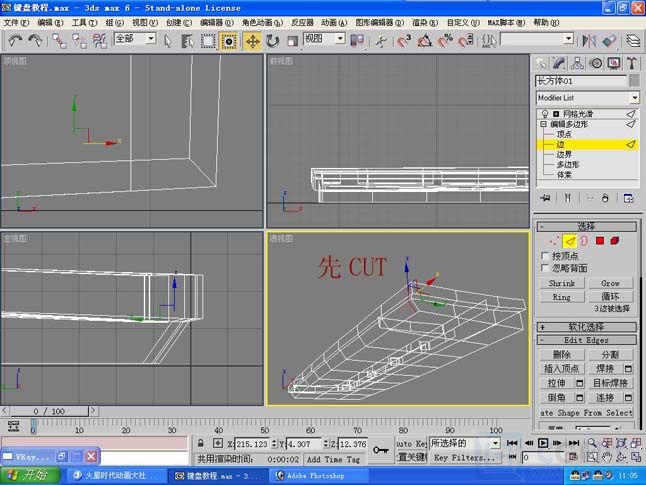The image size is (646, 485).
Task: Click the Mirror Selected Objects icon
Action: [x=589, y=40]
